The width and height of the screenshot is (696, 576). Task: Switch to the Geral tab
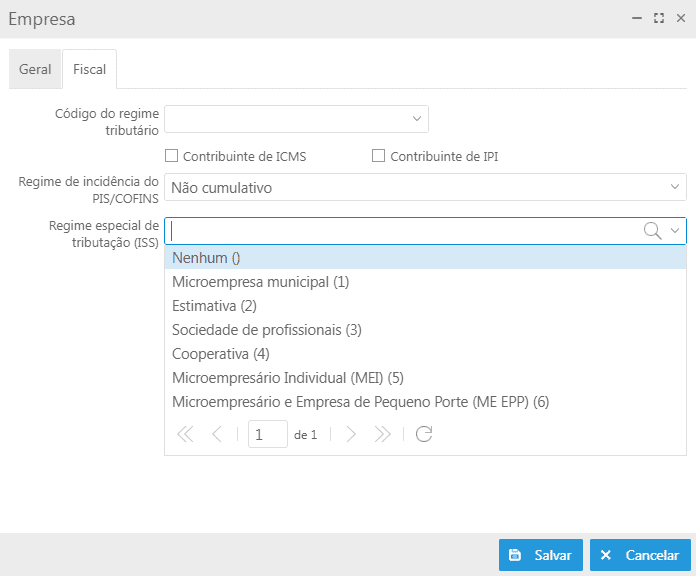35,69
